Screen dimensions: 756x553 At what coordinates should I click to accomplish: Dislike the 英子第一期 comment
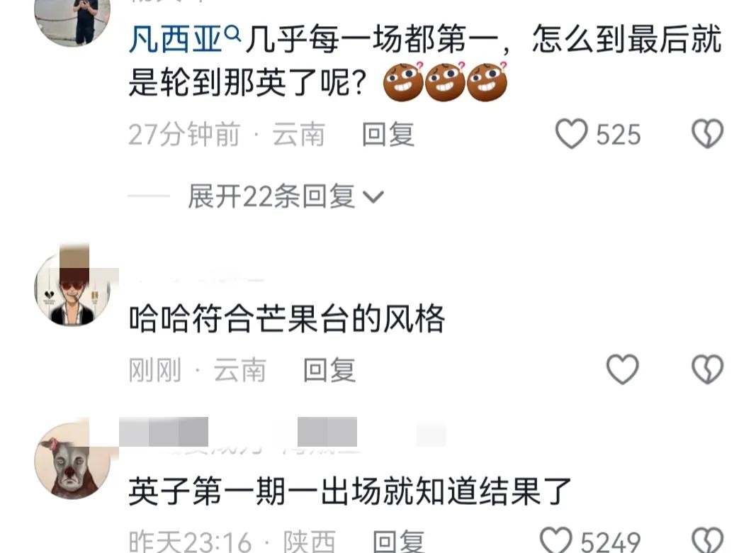coord(707,540)
